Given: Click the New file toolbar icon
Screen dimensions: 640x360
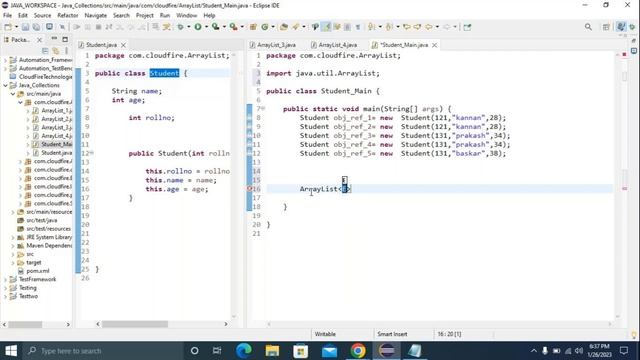Looking at the screenshot, I should (x=8, y=27).
